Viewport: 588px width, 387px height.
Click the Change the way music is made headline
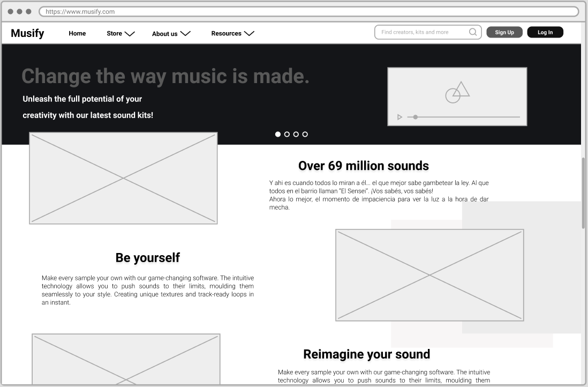coord(165,76)
